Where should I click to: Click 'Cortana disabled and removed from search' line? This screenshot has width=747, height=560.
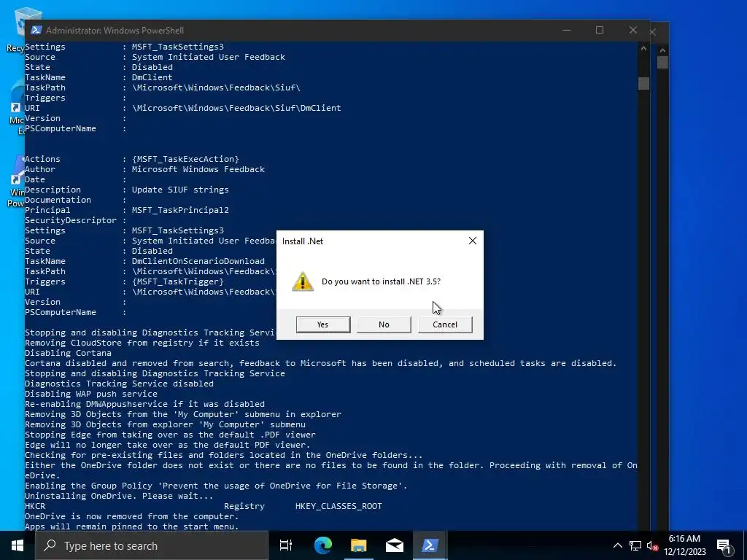(x=321, y=363)
